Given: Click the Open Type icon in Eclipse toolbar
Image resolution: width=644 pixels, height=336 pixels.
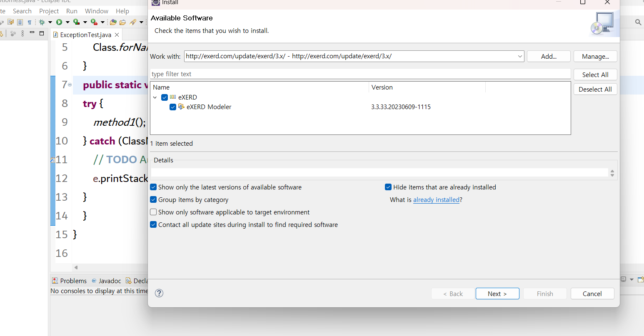Looking at the screenshot, I should 113,22.
